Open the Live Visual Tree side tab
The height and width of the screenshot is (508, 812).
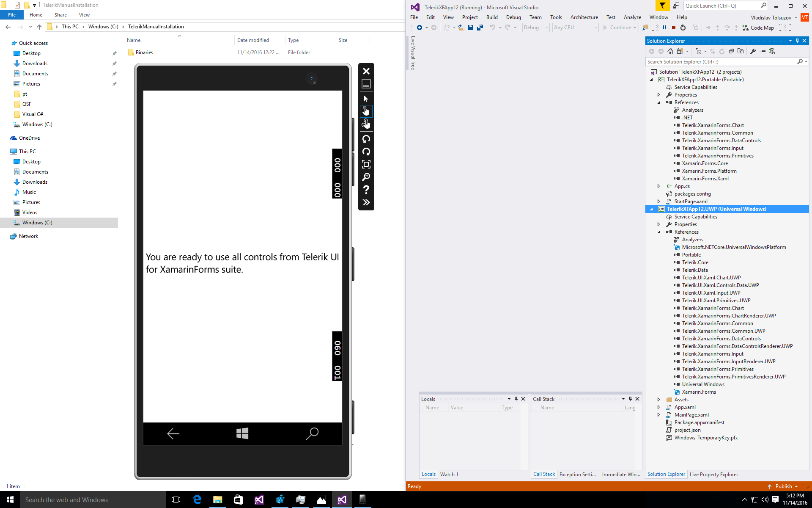click(413, 53)
